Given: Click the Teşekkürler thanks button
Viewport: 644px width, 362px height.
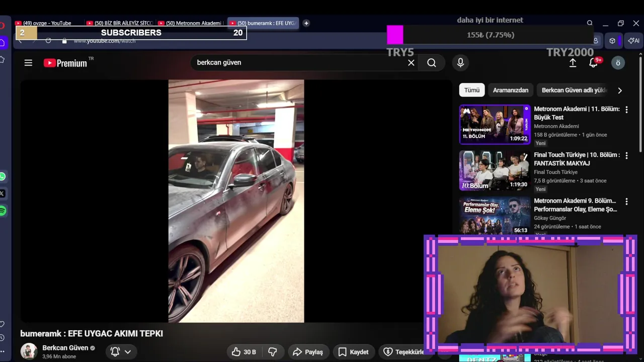Looking at the screenshot, I should pyautogui.click(x=403, y=352).
